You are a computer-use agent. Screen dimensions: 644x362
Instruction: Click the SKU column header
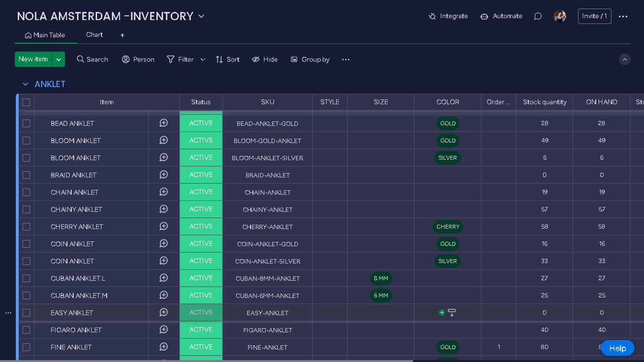pyautogui.click(x=268, y=102)
